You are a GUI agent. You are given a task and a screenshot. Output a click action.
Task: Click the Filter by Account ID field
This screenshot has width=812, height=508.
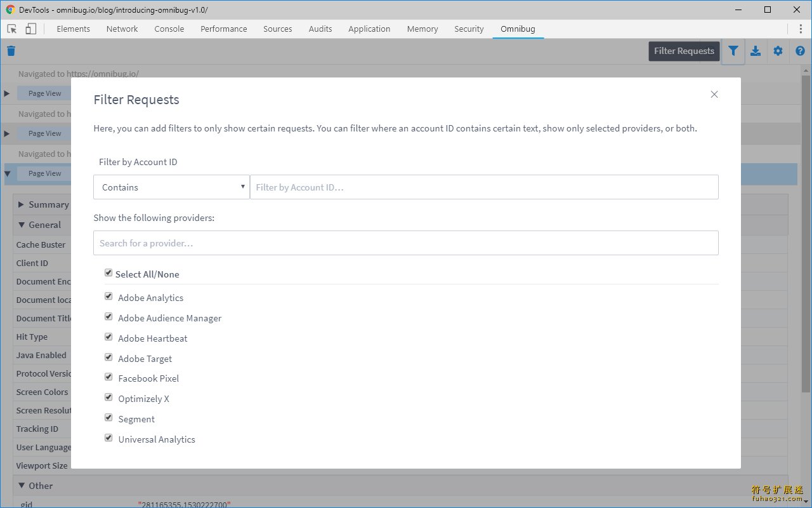coord(484,187)
